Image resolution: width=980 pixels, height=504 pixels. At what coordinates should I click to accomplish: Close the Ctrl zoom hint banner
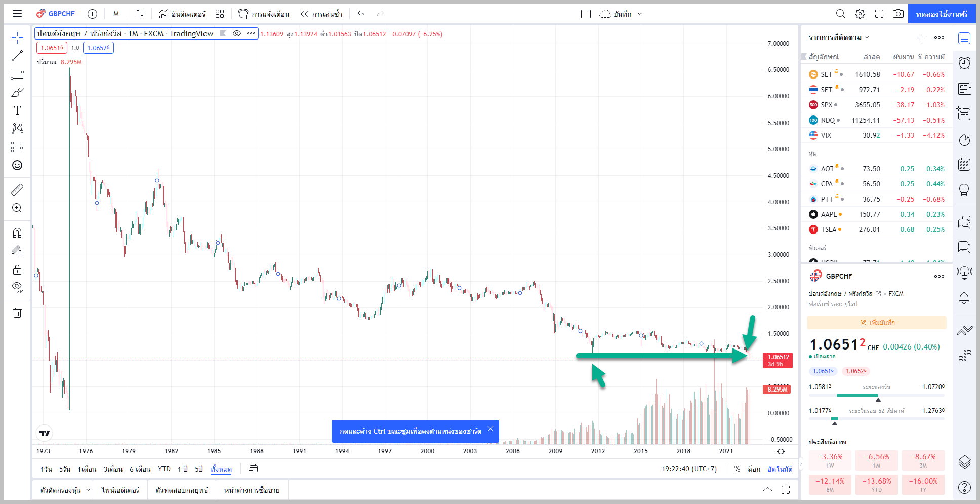pyautogui.click(x=490, y=429)
